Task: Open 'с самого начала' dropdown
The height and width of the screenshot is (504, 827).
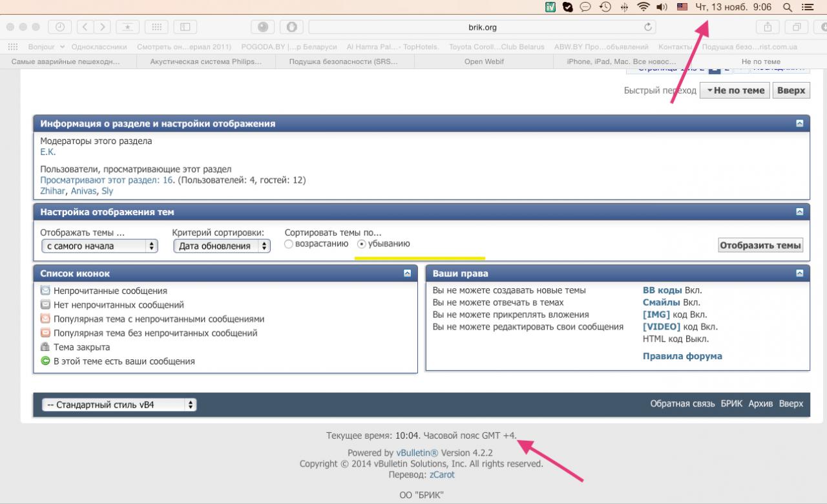Action: (99, 246)
